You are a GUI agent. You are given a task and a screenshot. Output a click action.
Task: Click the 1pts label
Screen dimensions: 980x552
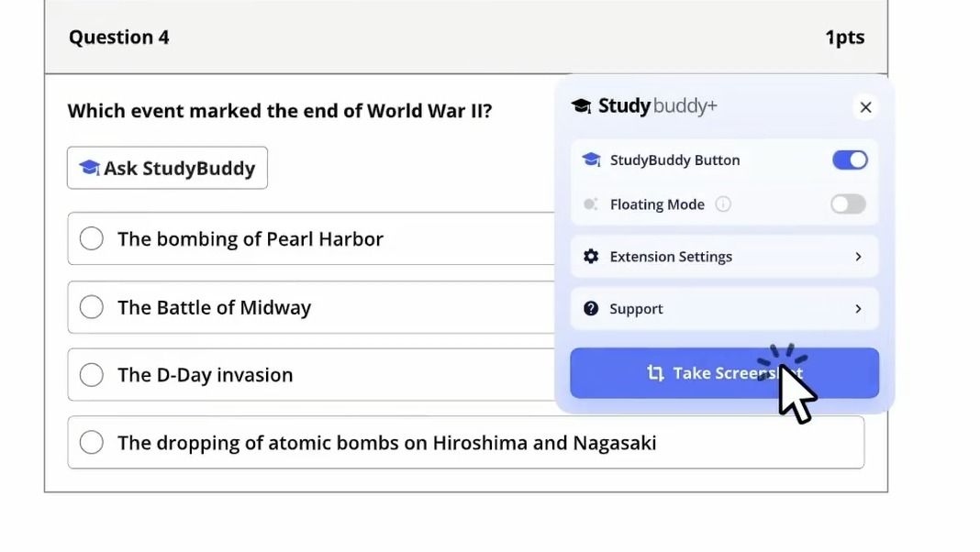[845, 38]
